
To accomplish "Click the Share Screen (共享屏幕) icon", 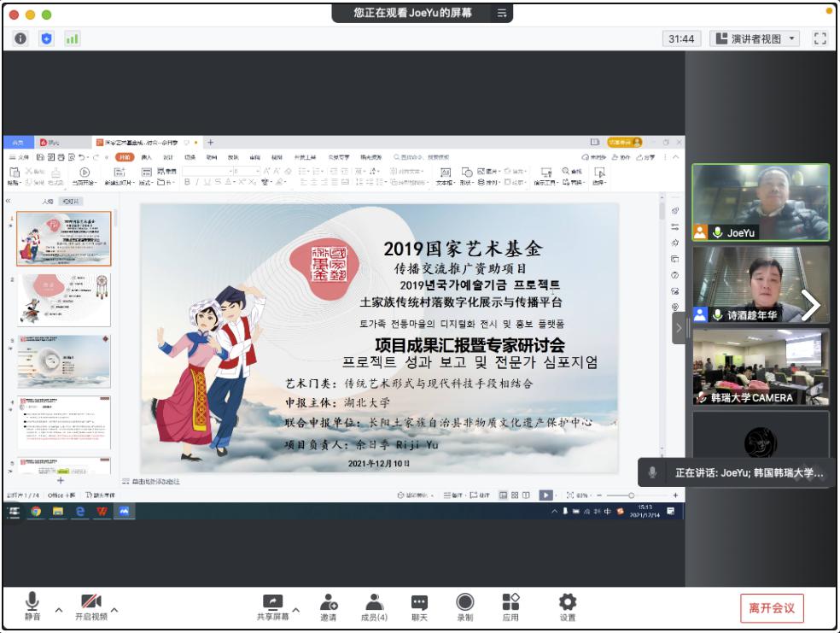I will [272, 607].
